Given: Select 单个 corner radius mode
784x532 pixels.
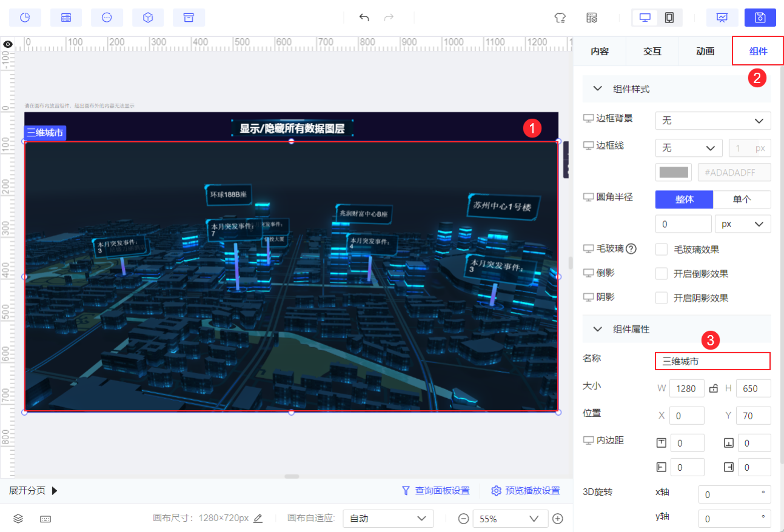Looking at the screenshot, I should (742, 199).
